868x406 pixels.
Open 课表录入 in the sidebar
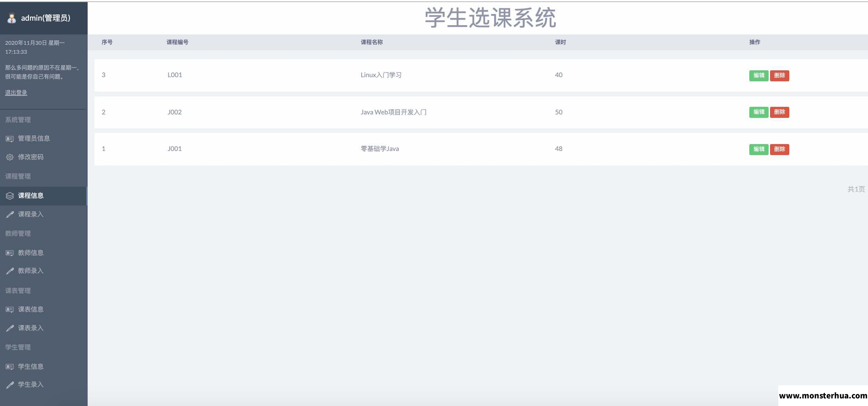(x=43, y=328)
